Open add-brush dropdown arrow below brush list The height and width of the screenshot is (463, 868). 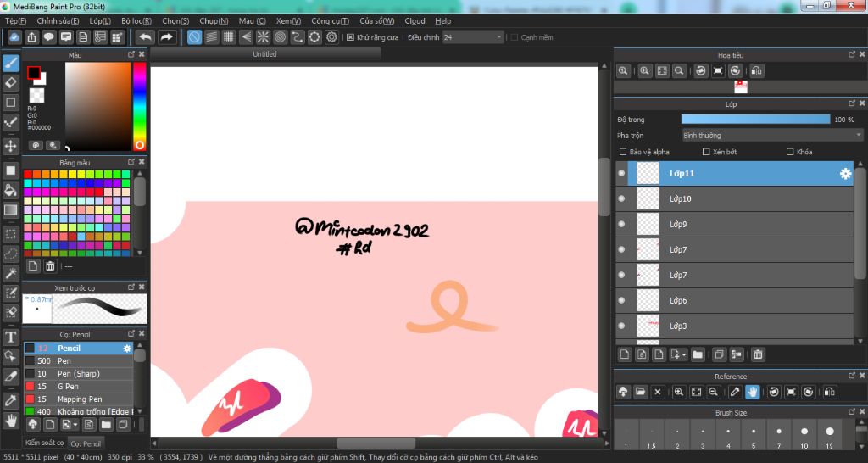click(x=75, y=425)
